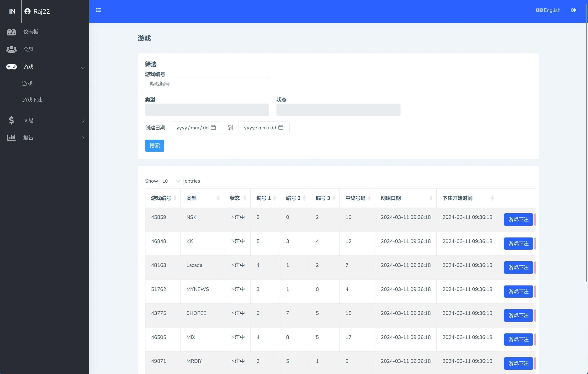Open 游戏下注 submenu item in sidebar

pos(32,100)
